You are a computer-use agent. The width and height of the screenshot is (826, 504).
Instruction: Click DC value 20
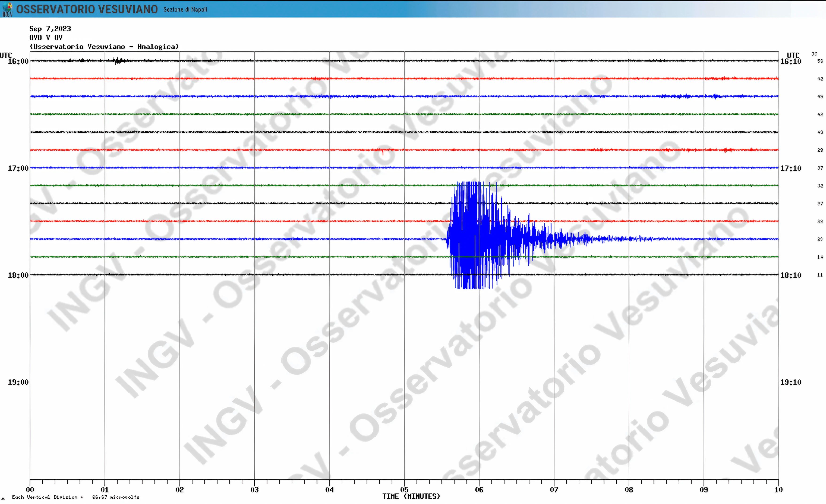tap(820, 239)
